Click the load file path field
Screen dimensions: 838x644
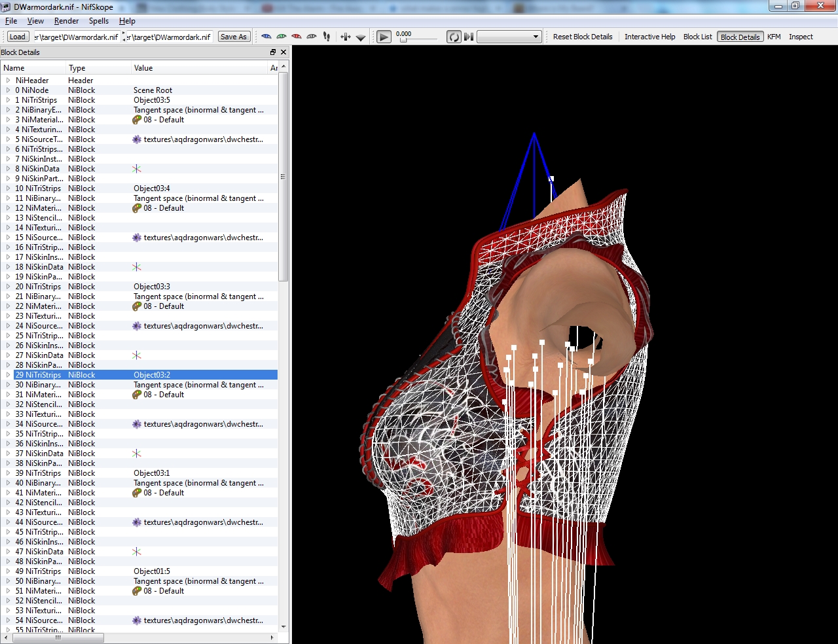tap(76, 37)
